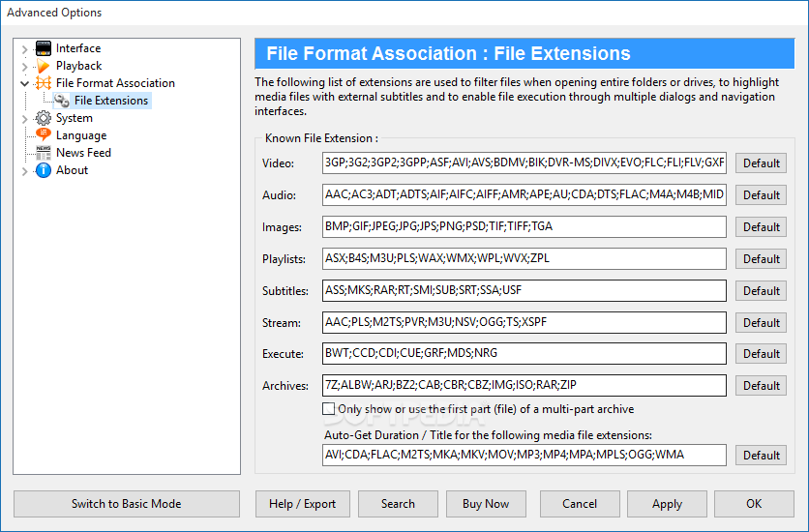Select the System gear icon
Image resolution: width=809 pixels, height=532 pixels.
44,118
